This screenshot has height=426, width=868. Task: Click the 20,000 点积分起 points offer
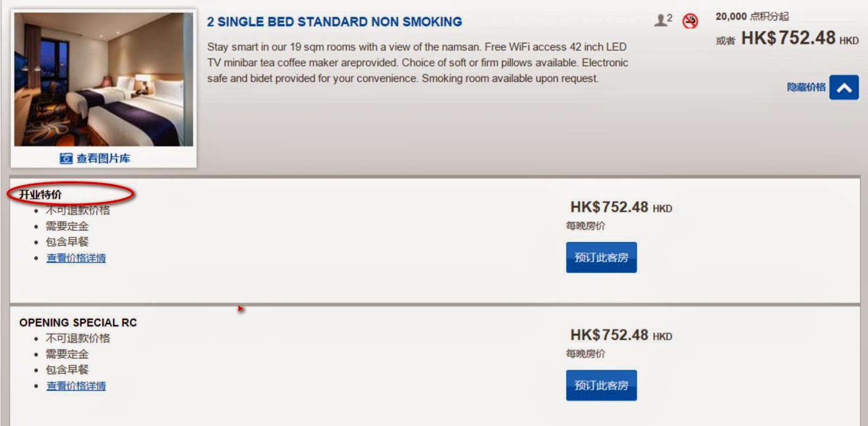752,17
